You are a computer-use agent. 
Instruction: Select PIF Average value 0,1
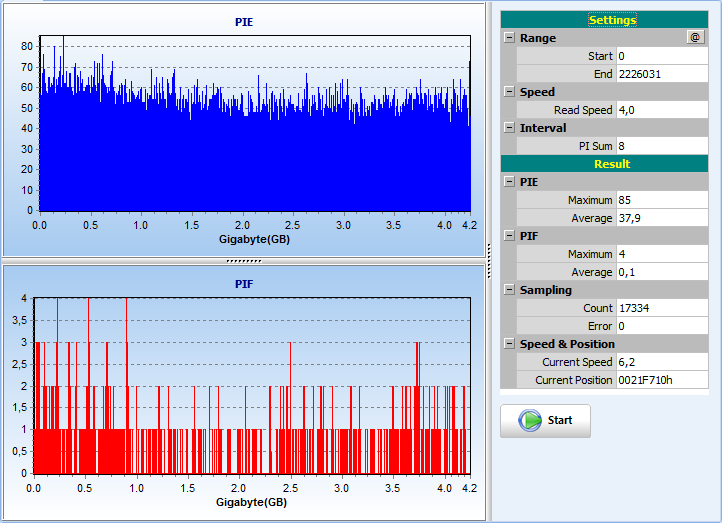(x=662, y=272)
